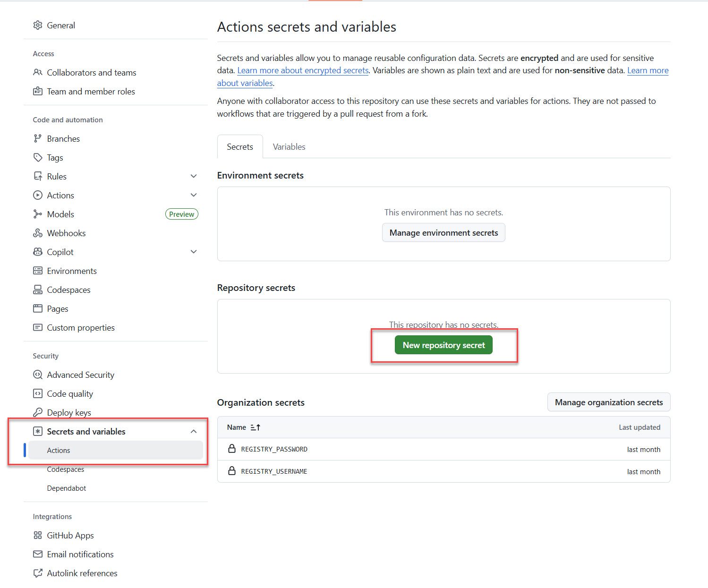Click the Email notifications envelope icon
Viewport: 708px width, 588px height.
tap(38, 554)
